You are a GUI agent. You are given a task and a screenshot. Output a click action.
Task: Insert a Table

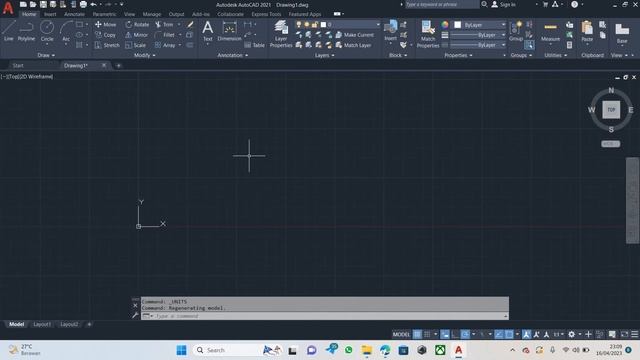click(x=254, y=45)
